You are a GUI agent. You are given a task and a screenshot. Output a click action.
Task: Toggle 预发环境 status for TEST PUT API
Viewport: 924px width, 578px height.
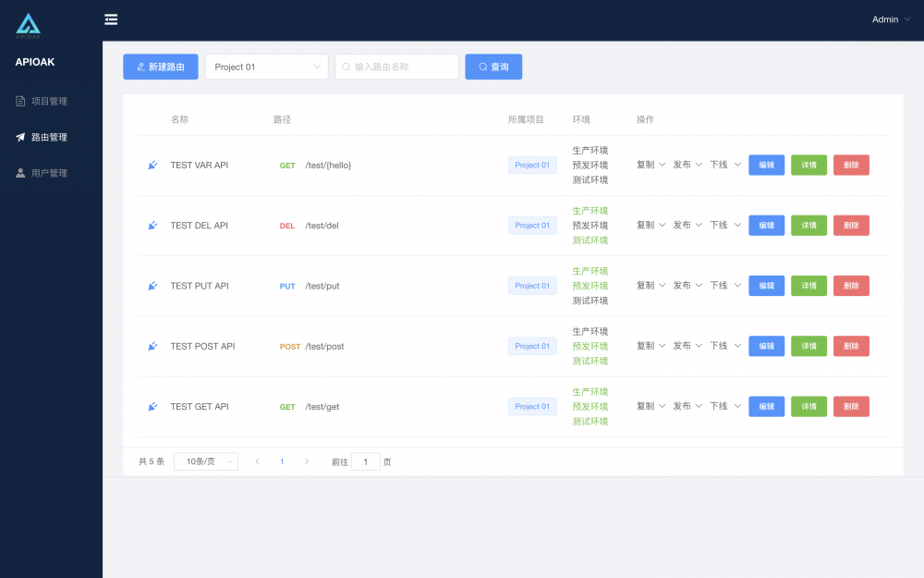point(589,286)
